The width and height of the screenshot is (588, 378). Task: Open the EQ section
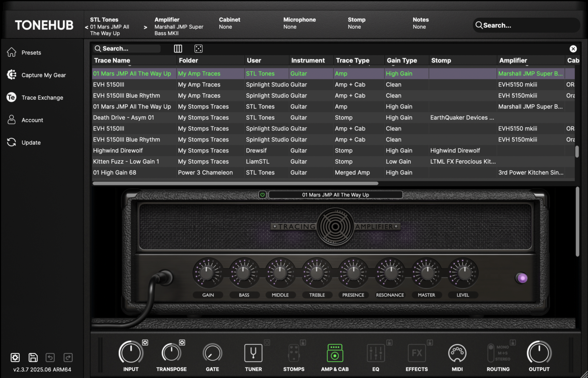[x=376, y=353]
